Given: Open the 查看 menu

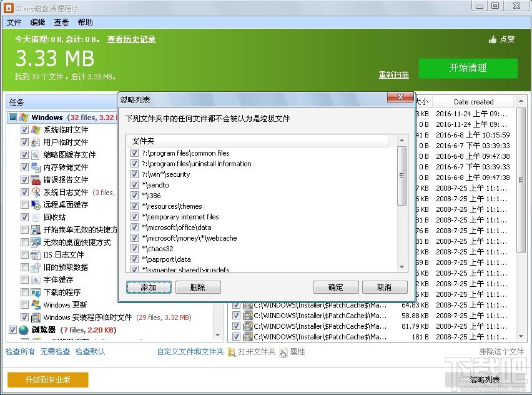Looking at the screenshot, I should click(x=61, y=22).
